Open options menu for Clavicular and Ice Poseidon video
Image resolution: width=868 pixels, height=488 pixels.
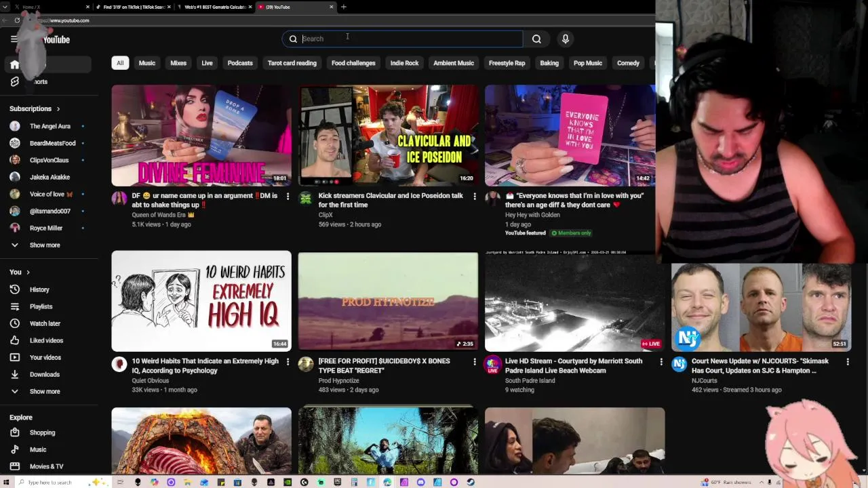(474, 197)
